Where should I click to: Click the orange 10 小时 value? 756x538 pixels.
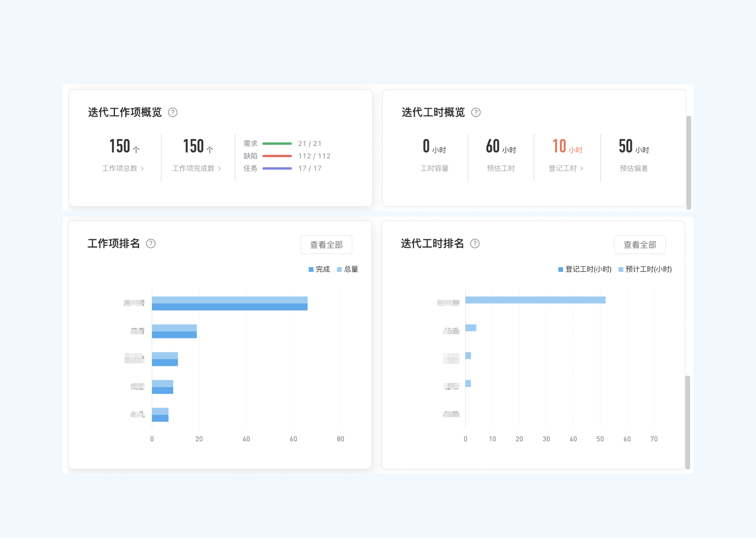[567, 146]
